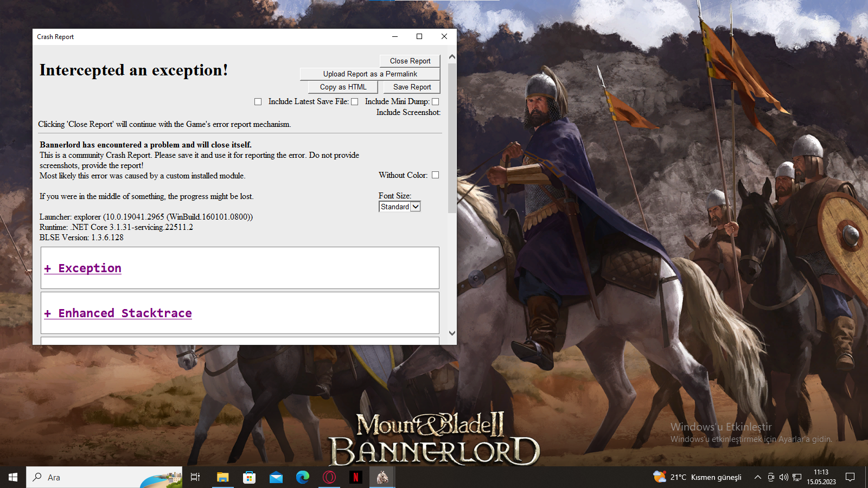Enable the Without Color checkbox
Screen dimensions: 868x488
point(435,175)
